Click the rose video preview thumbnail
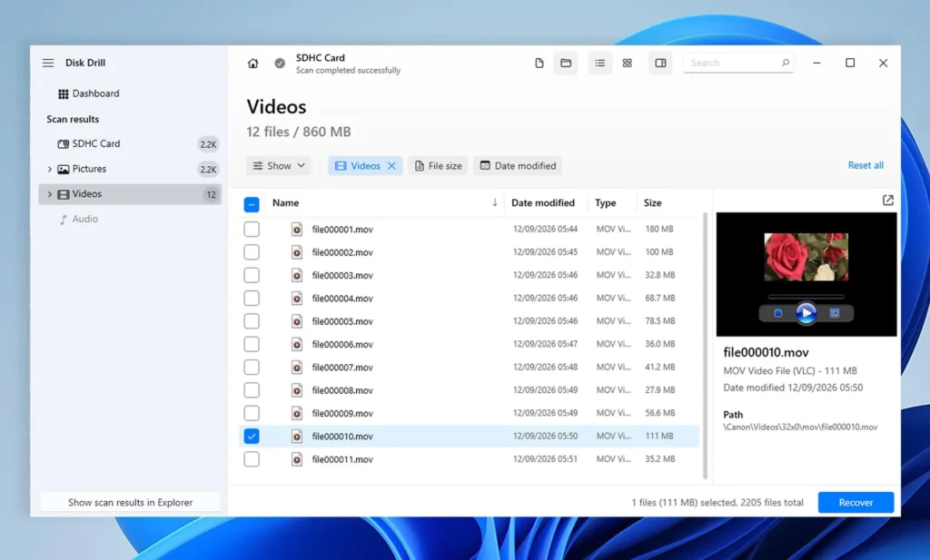The width and height of the screenshot is (930, 560). pos(806,257)
